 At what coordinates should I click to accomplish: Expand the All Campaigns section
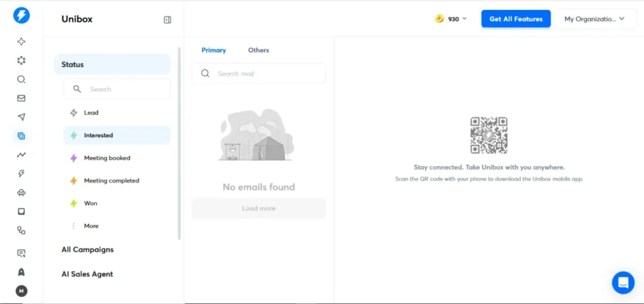pyautogui.click(x=87, y=249)
